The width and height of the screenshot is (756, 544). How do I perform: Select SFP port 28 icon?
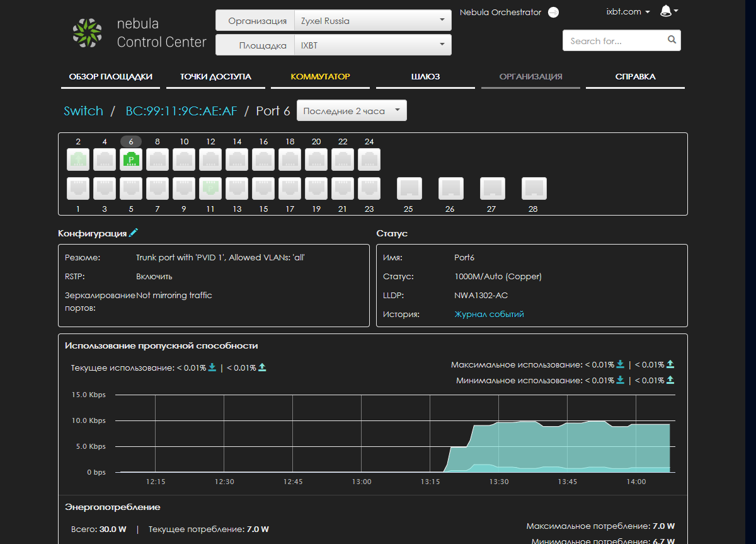coord(534,188)
